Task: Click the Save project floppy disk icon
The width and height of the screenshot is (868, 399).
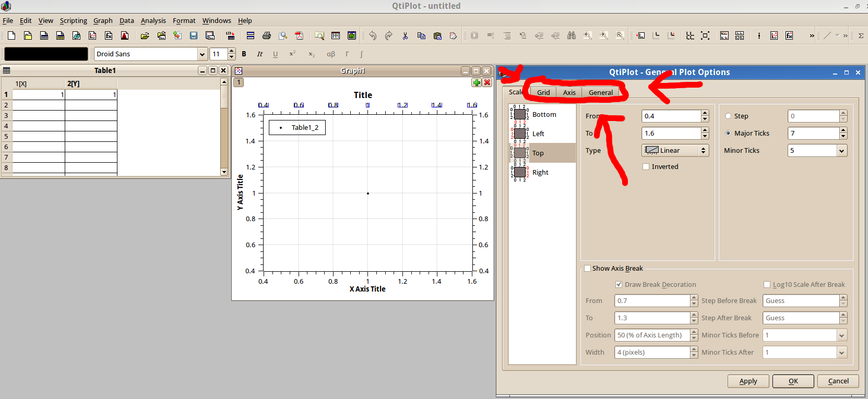Action: [194, 35]
